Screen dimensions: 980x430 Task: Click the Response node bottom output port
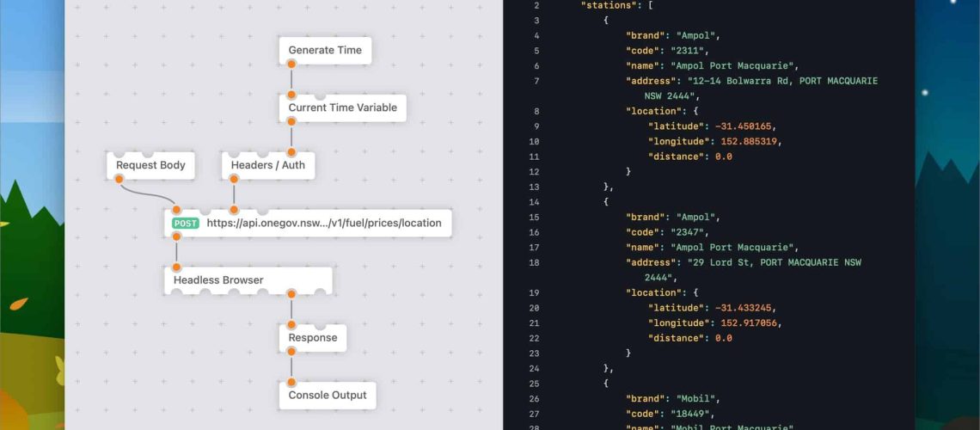pos(291,352)
